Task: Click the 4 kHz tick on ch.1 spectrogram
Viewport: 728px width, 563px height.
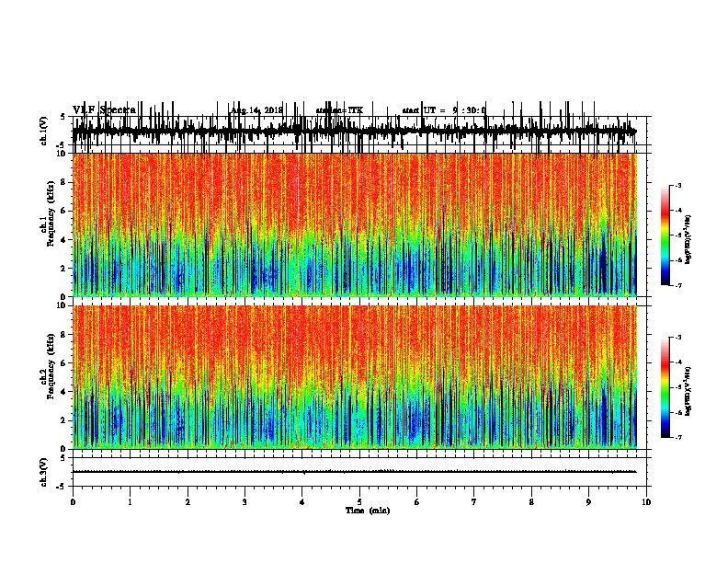Action: [x=64, y=240]
